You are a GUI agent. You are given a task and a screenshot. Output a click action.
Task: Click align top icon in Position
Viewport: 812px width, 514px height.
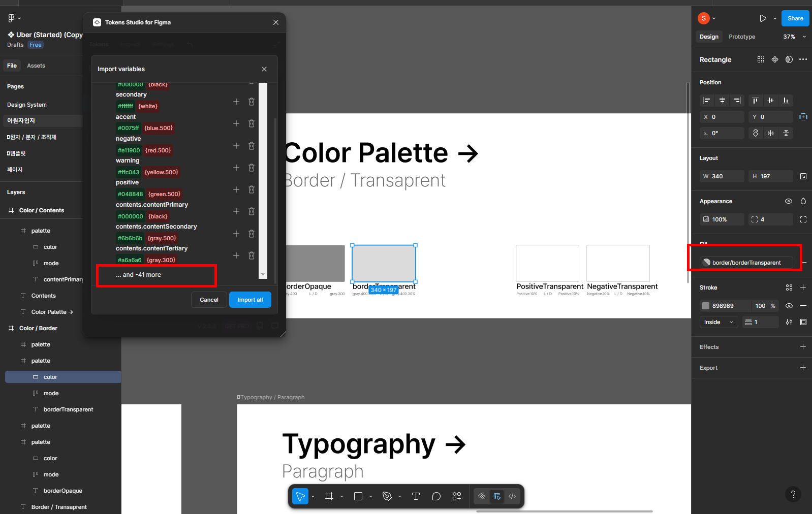point(755,101)
